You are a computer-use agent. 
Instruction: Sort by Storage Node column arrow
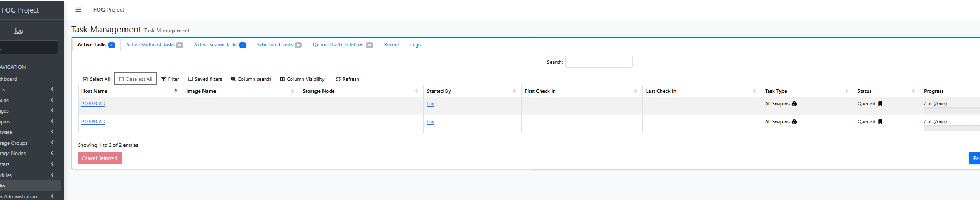[416, 91]
